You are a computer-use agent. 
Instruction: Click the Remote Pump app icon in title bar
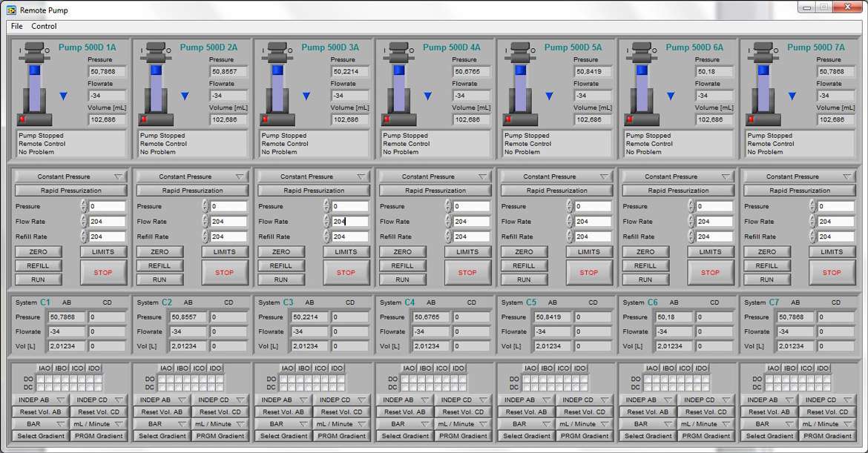pos(11,10)
